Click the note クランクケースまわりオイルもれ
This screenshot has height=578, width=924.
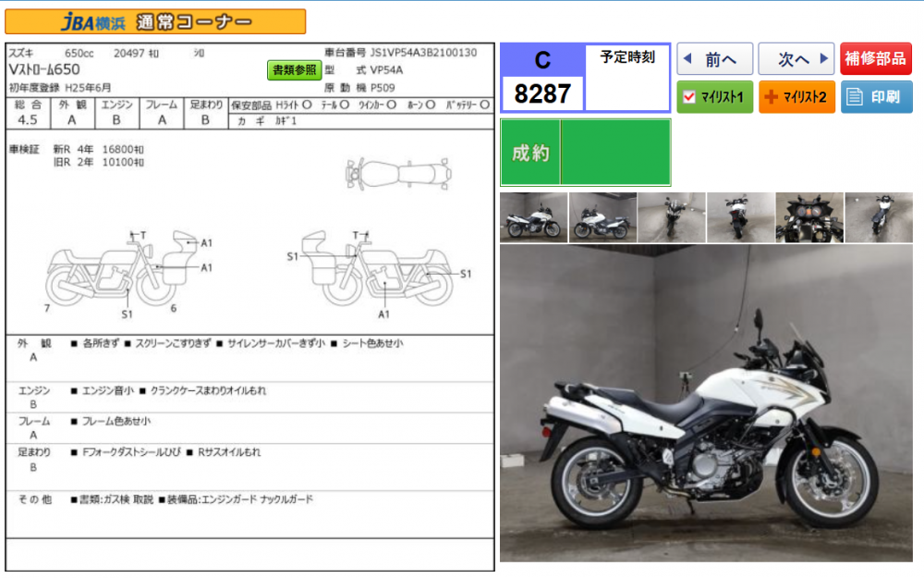[208, 390]
